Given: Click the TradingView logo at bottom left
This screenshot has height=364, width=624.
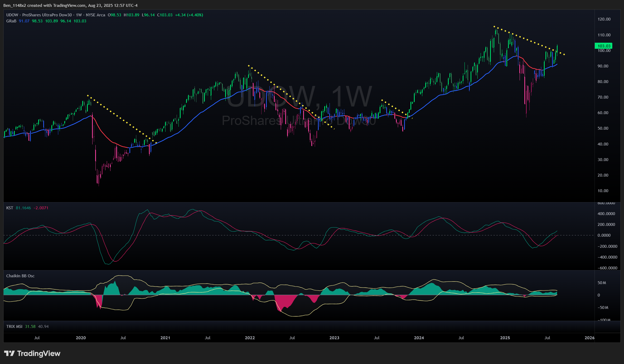Looking at the screenshot, I should pos(32,353).
